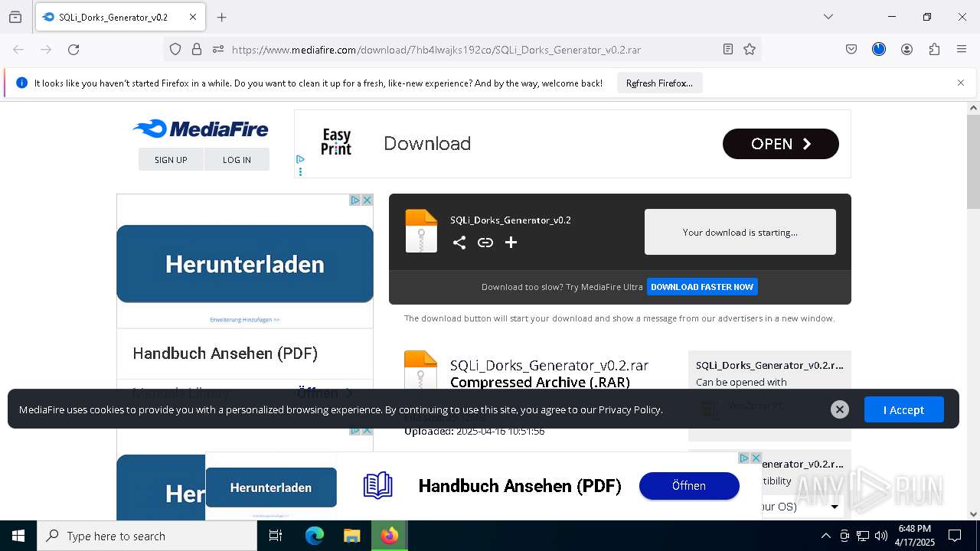Click the orange archive file icon in dark panel
Viewport: 980px width, 551px height.
click(421, 231)
